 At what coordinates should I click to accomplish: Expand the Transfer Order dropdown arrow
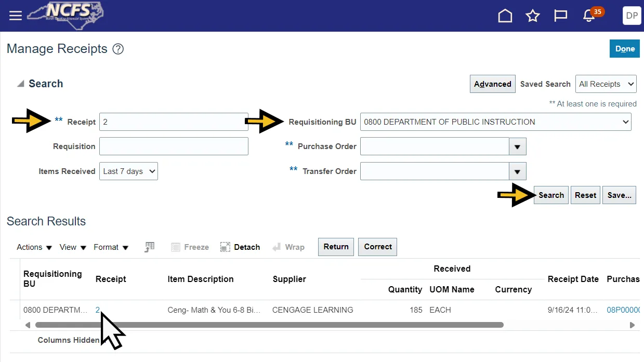click(x=517, y=171)
